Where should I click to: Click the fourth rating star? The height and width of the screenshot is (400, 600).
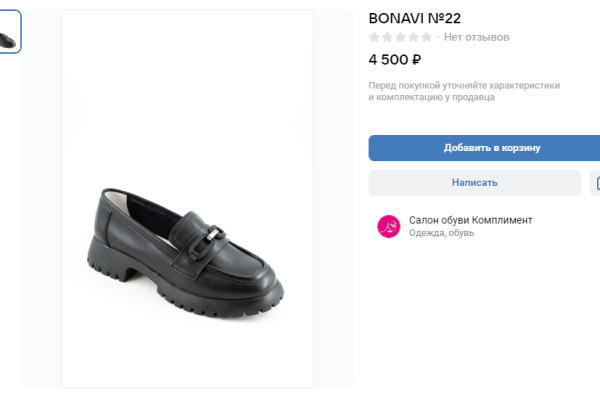tap(414, 37)
